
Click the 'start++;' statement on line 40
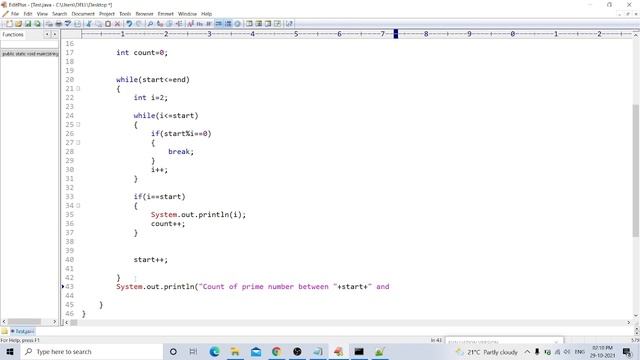point(151,260)
